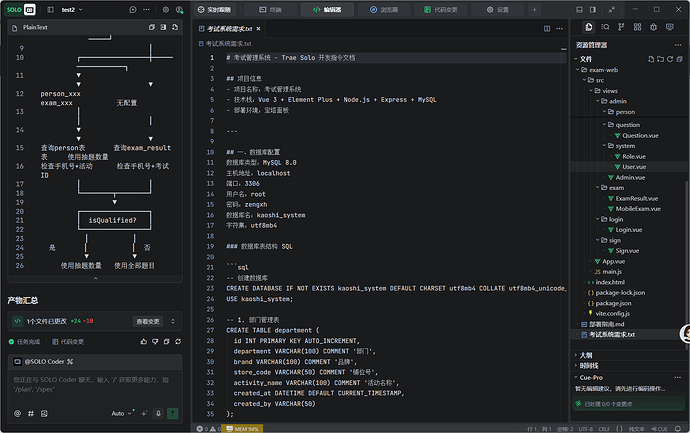The height and width of the screenshot is (433, 690).
Task: Open the Search icon in the sidebar
Action: [605, 27]
